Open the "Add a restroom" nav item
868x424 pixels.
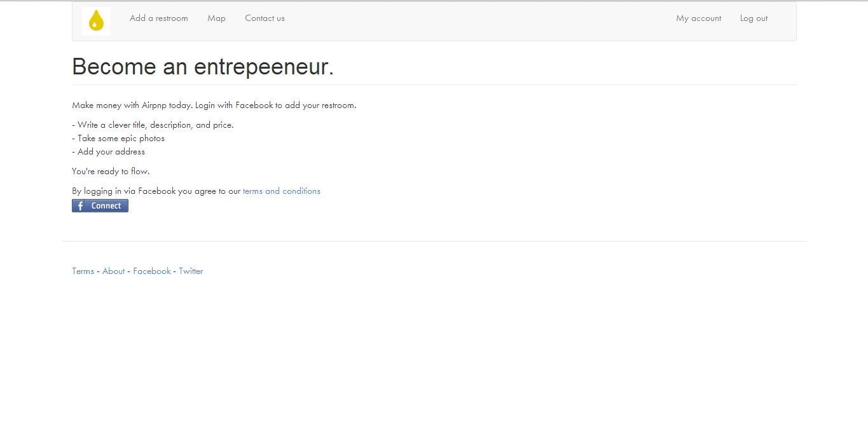tap(159, 18)
